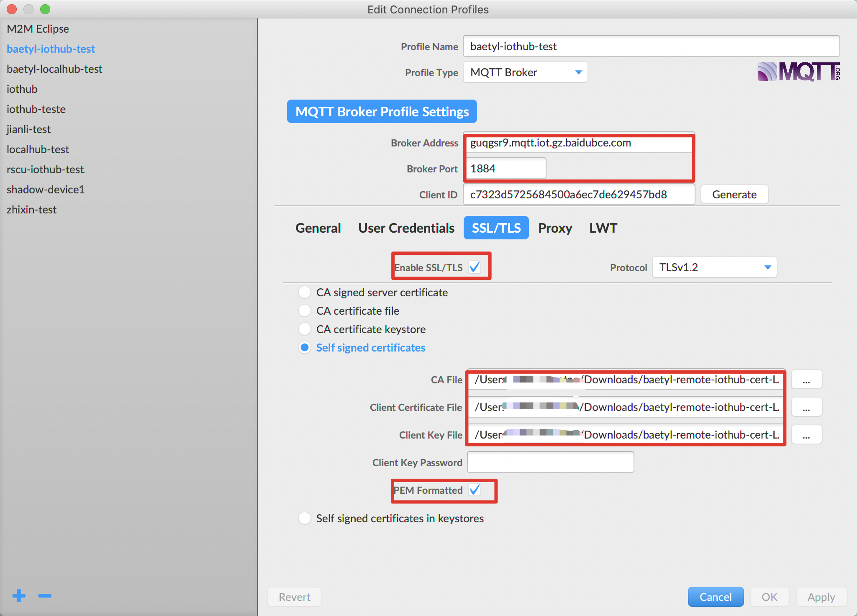Image resolution: width=857 pixels, height=616 pixels.
Task: Focus the Profile Name field
Action: pos(651,46)
